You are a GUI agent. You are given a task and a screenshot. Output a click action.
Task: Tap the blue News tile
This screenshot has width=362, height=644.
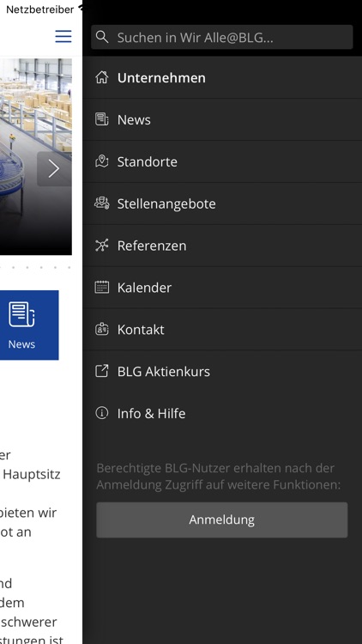point(29,325)
